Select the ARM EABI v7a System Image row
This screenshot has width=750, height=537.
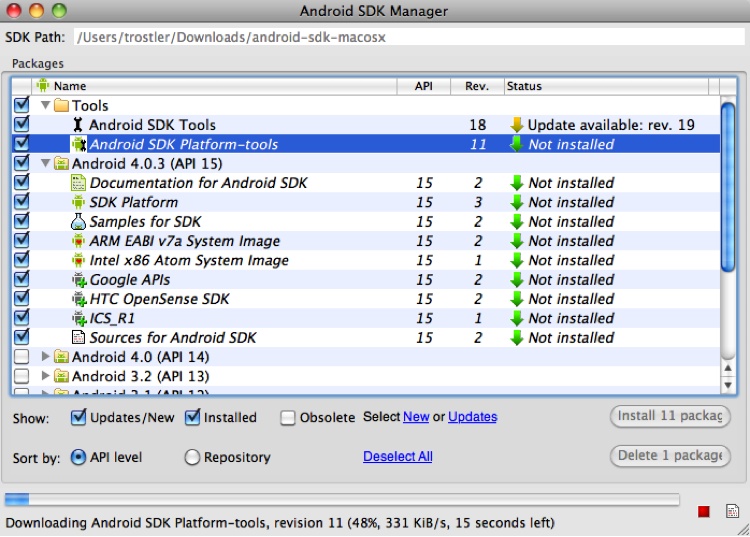tap(366, 241)
